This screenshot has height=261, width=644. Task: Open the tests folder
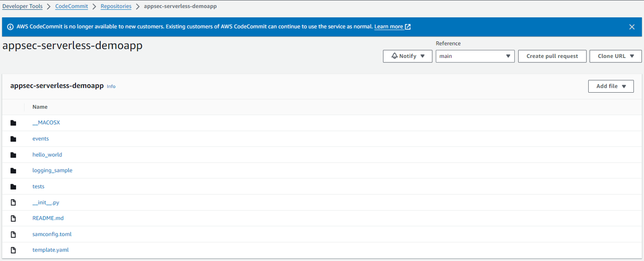38,186
